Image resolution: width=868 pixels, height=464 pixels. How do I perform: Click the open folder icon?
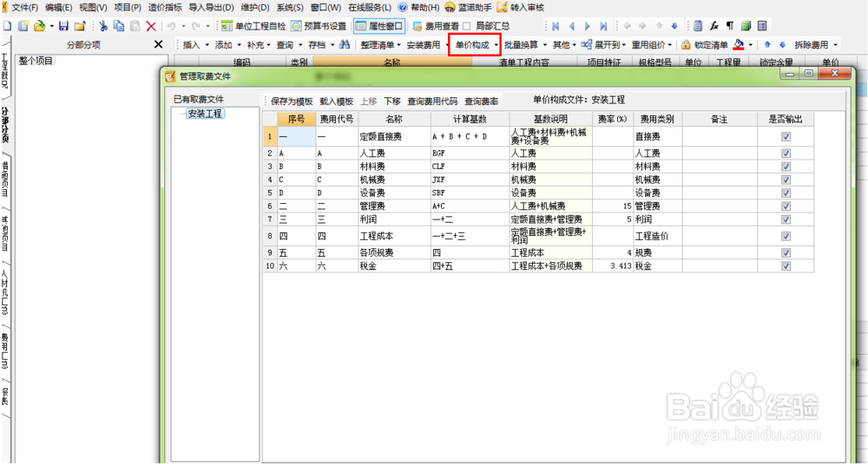(39, 26)
